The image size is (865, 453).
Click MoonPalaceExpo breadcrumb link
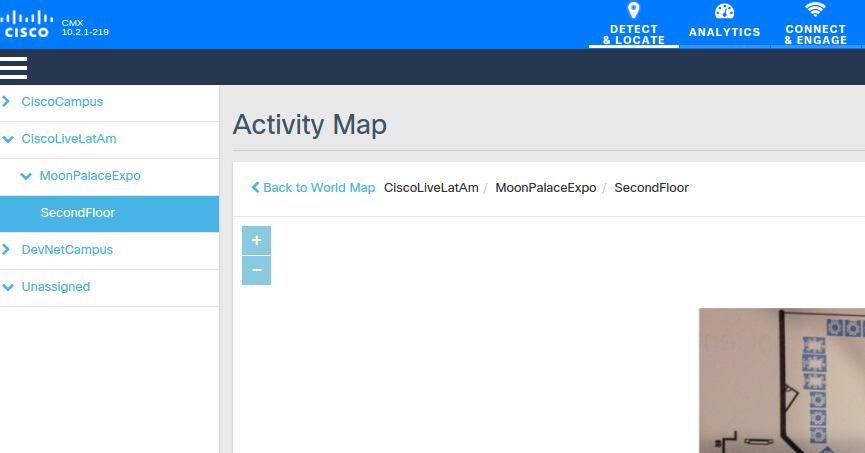click(x=546, y=188)
